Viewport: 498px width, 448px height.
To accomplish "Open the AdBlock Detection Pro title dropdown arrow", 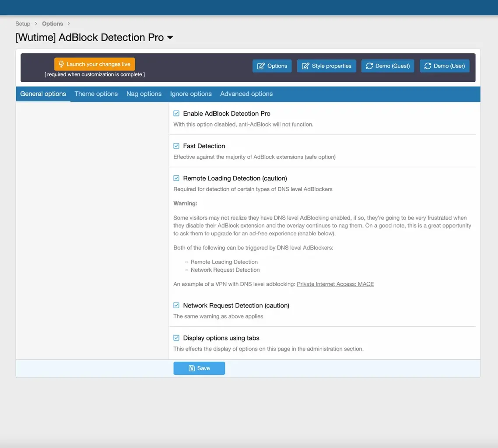I will pos(170,38).
